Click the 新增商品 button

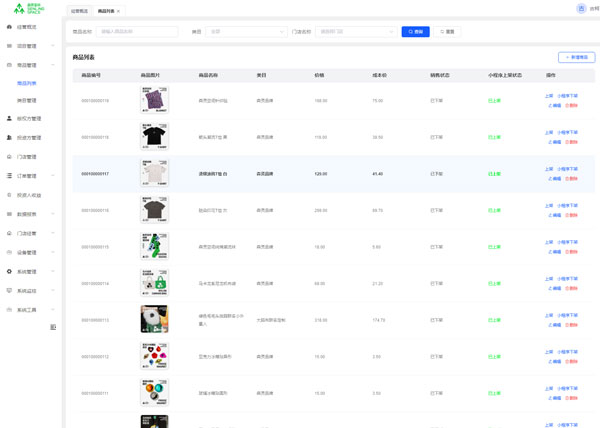tap(576, 58)
